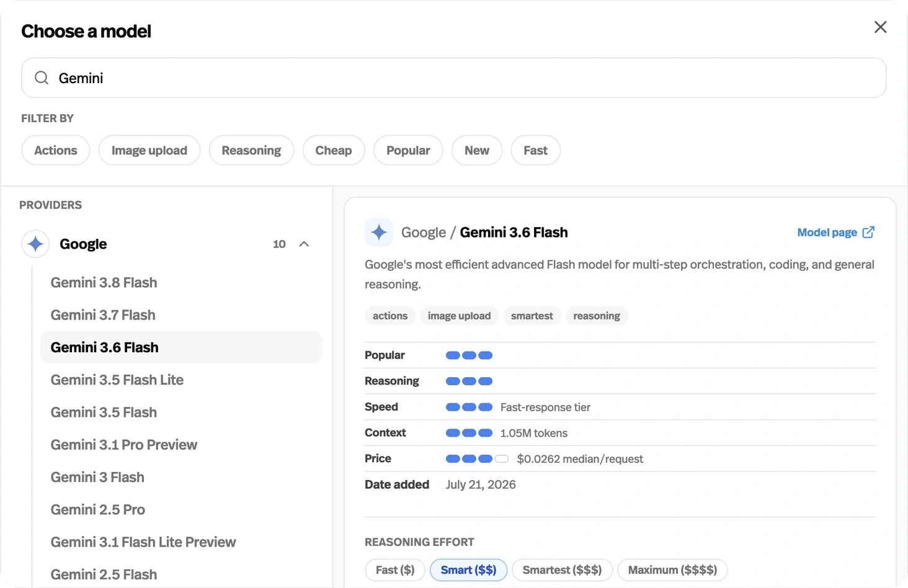Screen dimensions: 908x588
Task: Click the Gemini 3.6 Flash detail logo
Action: (x=379, y=233)
